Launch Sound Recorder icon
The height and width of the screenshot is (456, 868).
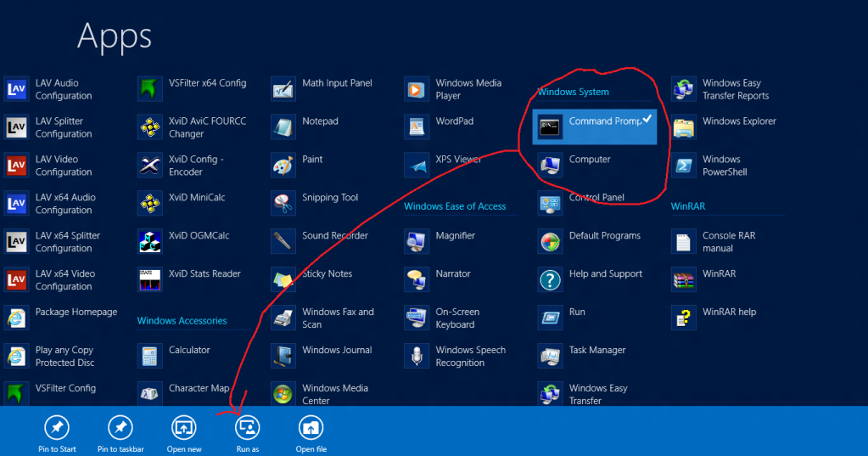283,242
